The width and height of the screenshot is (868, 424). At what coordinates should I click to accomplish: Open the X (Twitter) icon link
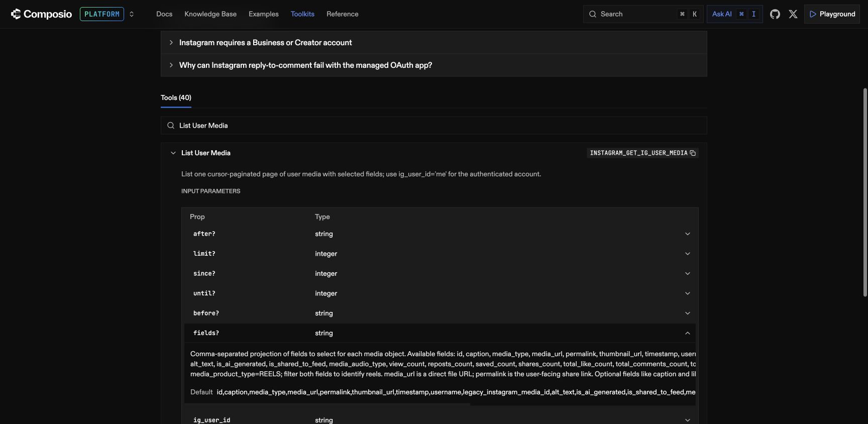[793, 14]
